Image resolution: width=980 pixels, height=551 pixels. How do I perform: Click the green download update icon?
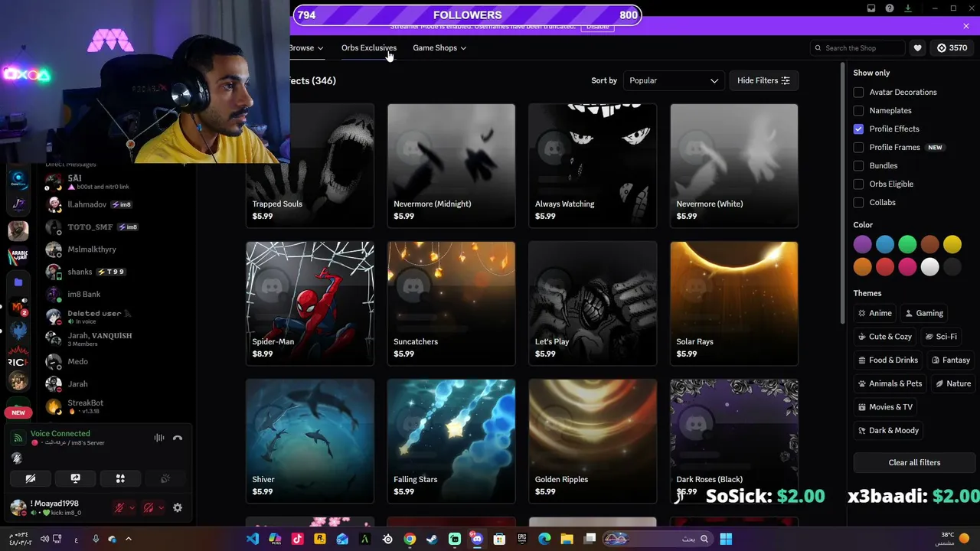coord(908,8)
